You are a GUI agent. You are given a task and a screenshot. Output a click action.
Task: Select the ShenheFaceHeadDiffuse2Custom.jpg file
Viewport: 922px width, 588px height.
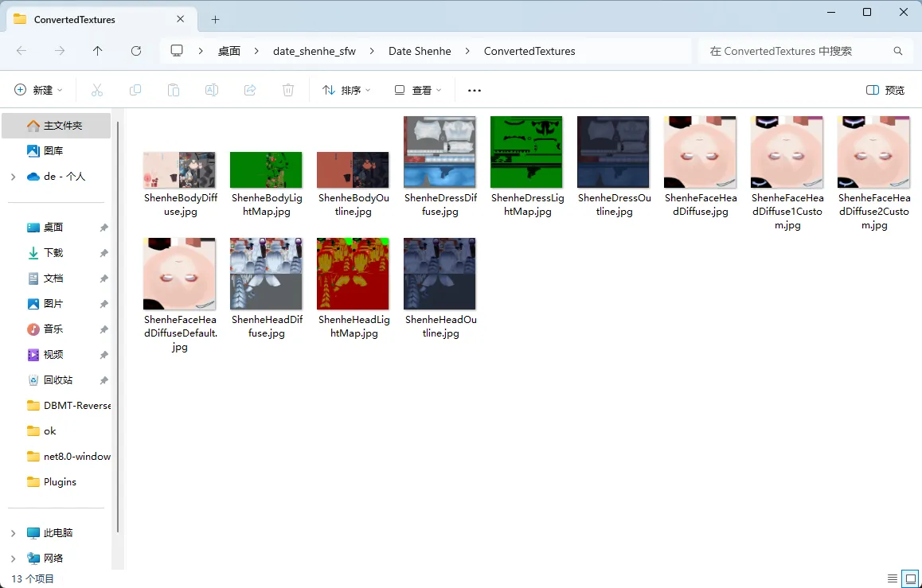[873, 173]
